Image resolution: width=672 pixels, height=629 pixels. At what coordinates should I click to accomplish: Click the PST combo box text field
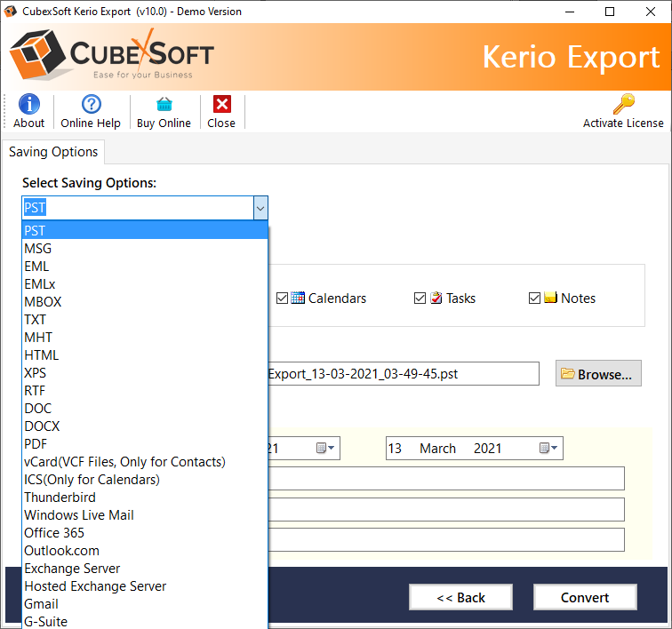pyautogui.click(x=138, y=208)
